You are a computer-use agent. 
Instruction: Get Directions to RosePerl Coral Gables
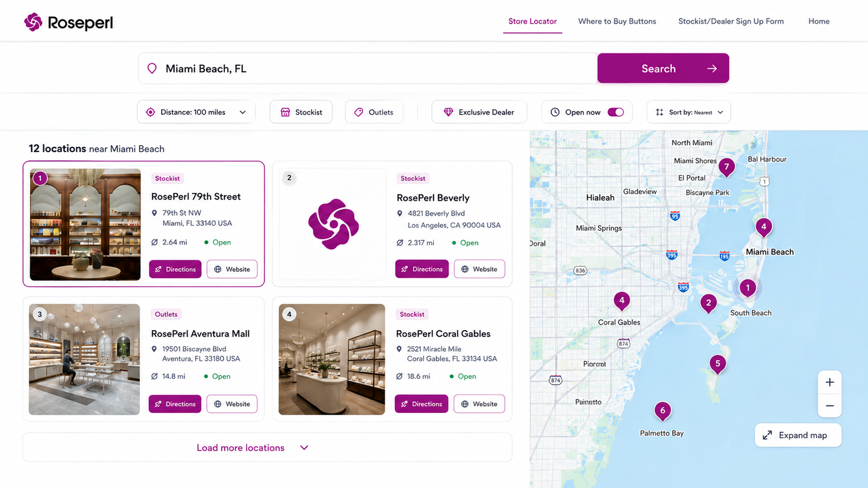point(421,404)
